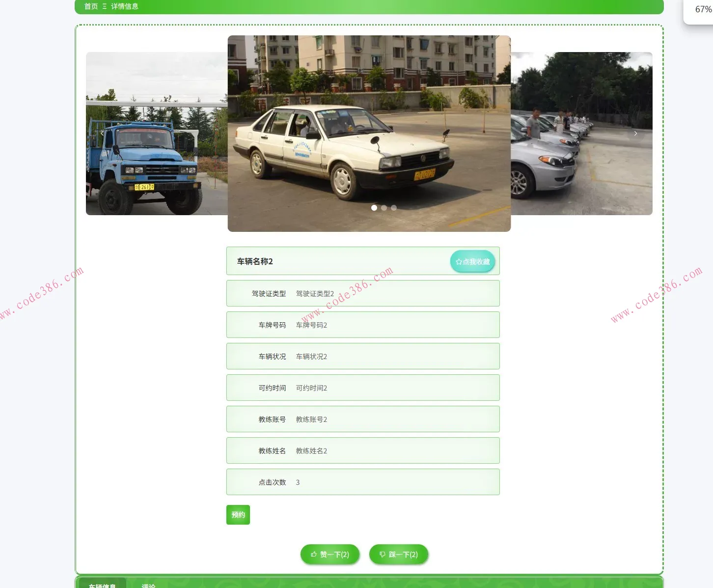Screen dimensions: 713x588
Task: Click the 车辆状况2 value
Action: (311, 357)
